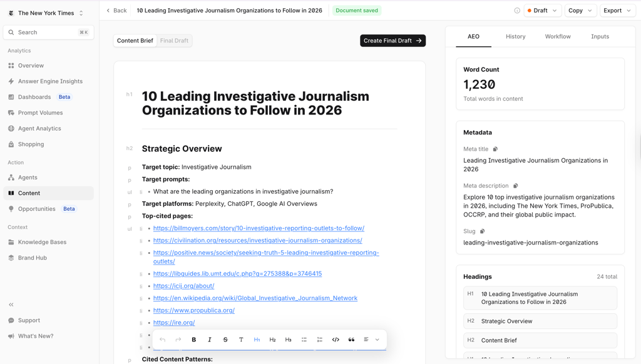
Task: Open Agent Analytics globe icon
Action: 11,128
